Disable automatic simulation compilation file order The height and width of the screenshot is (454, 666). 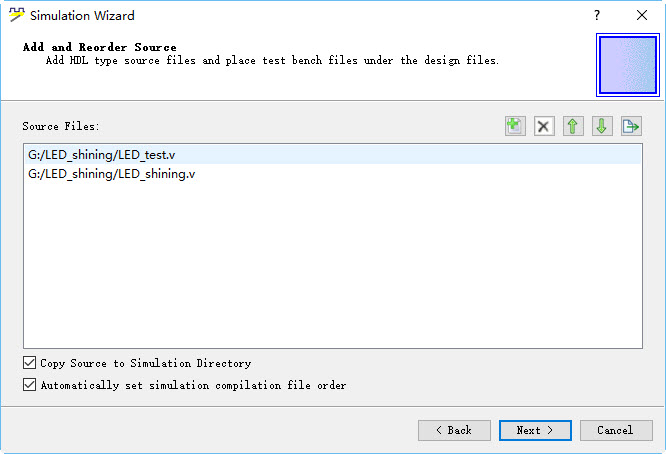click(x=29, y=385)
